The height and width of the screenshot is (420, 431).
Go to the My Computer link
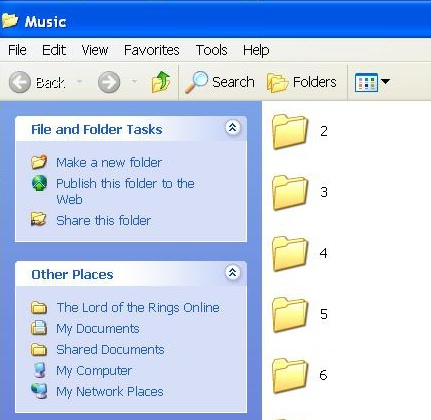94,371
